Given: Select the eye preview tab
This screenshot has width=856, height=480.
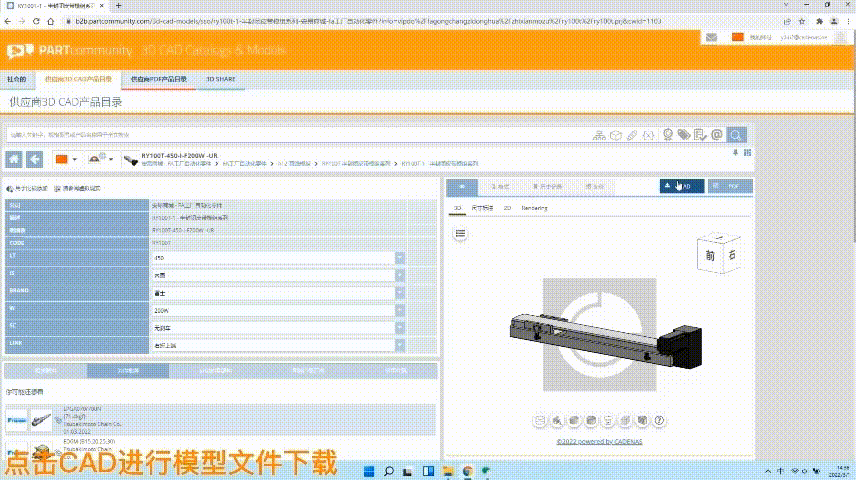Looking at the screenshot, I should click(x=462, y=187).
